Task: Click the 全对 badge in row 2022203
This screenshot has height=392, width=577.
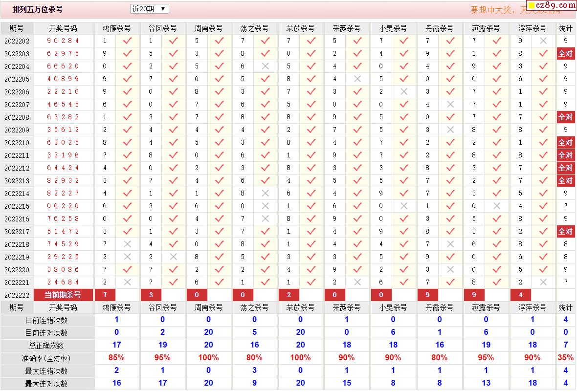Action: click(x=566, y=54)
